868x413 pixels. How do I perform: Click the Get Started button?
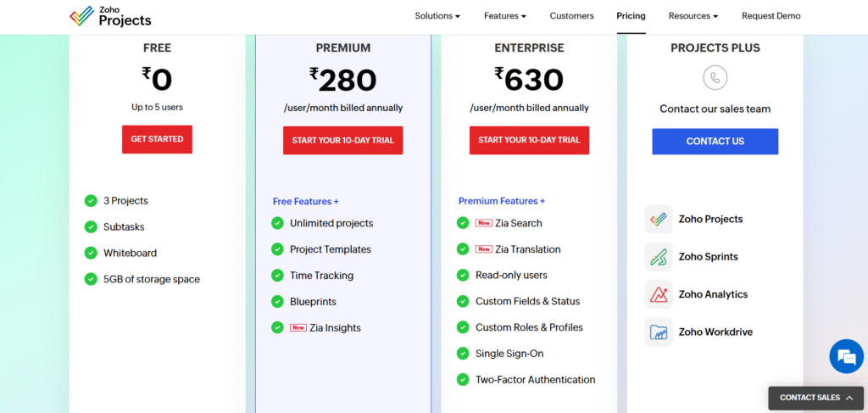click(157, 139)
